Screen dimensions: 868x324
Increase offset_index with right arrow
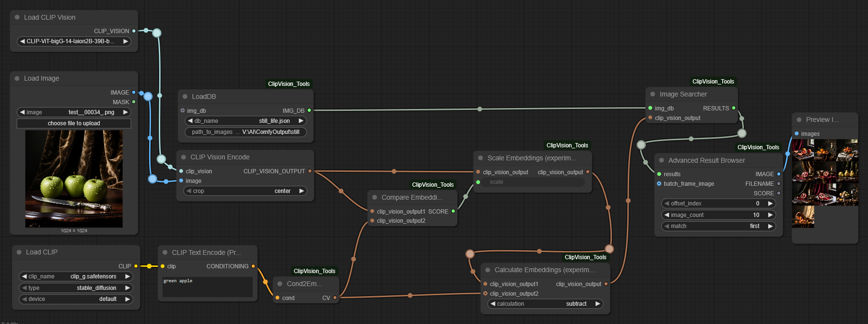pos(770,204)
